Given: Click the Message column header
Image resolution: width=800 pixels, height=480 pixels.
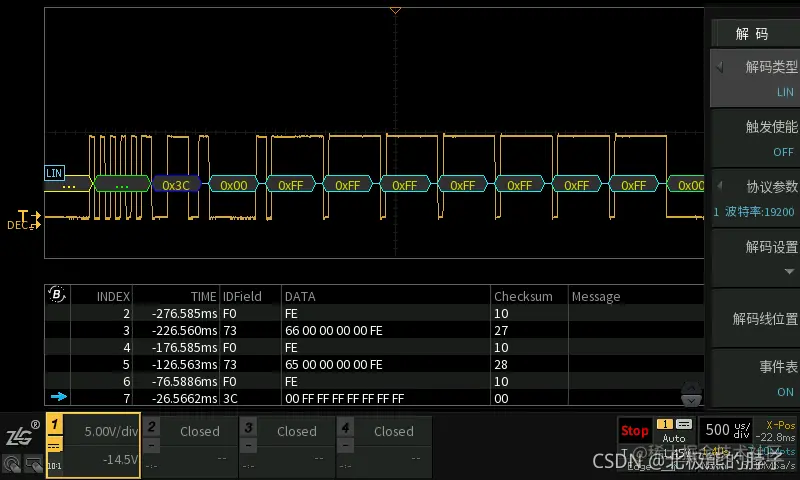Looking at the screenshot, I should pos(596,296).
